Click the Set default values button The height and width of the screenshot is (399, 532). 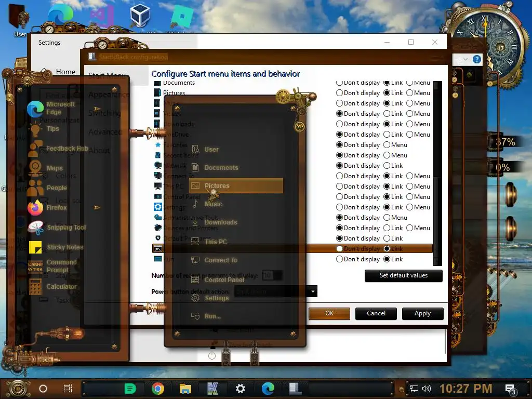point(403,275)
